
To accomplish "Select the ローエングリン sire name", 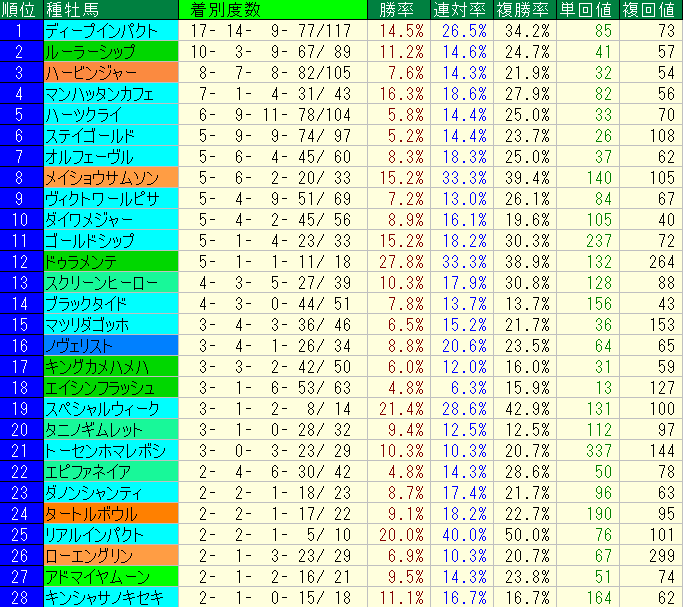I will [x=111, y=555].
